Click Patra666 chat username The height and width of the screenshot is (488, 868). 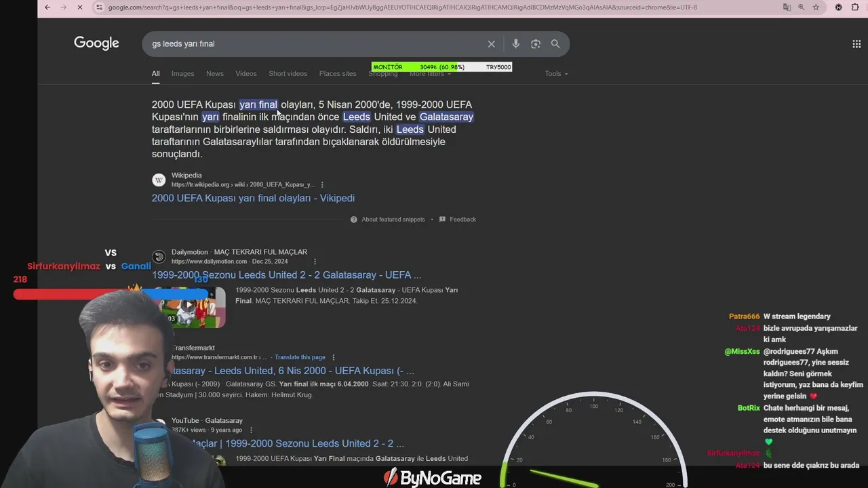point(744,317)
